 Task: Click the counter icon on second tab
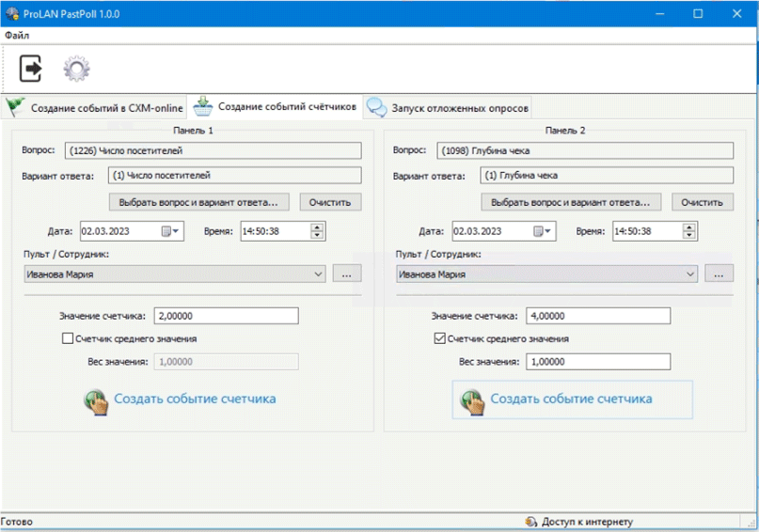point(203,106)
